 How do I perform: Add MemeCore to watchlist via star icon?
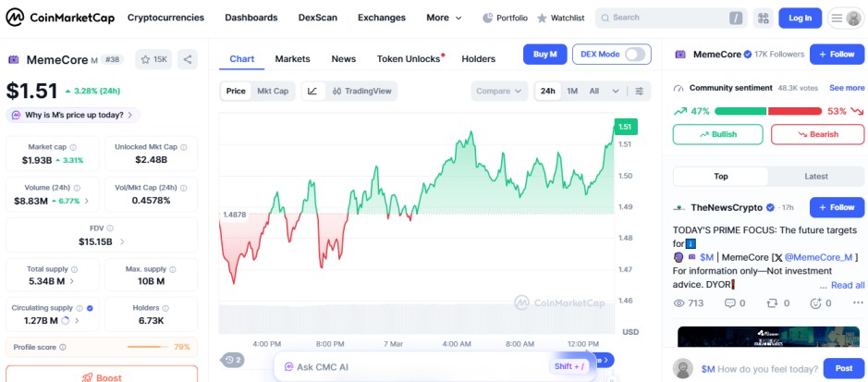153,59
